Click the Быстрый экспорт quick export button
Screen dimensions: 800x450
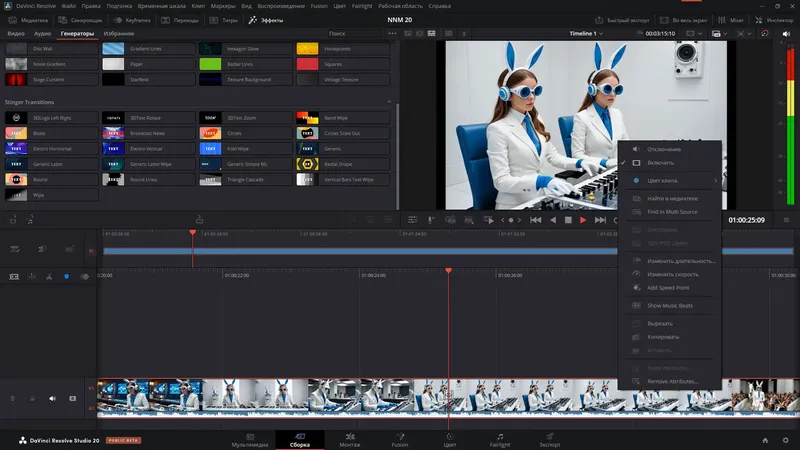[622, 20]
